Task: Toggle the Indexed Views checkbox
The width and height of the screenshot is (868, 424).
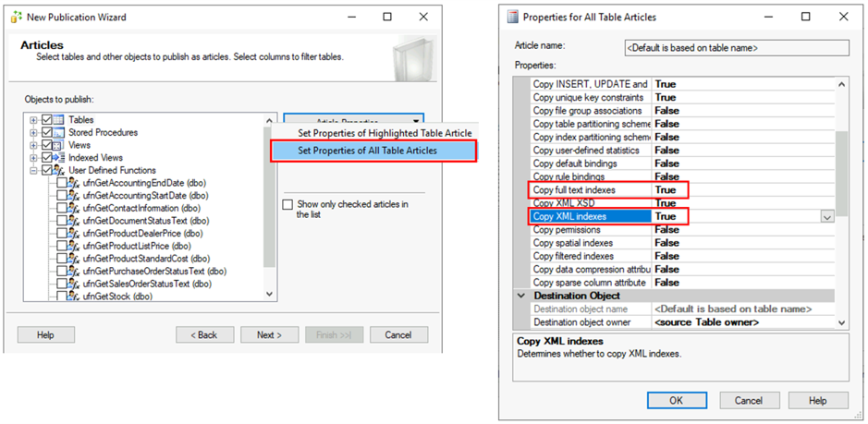Action: coord(46,158)
